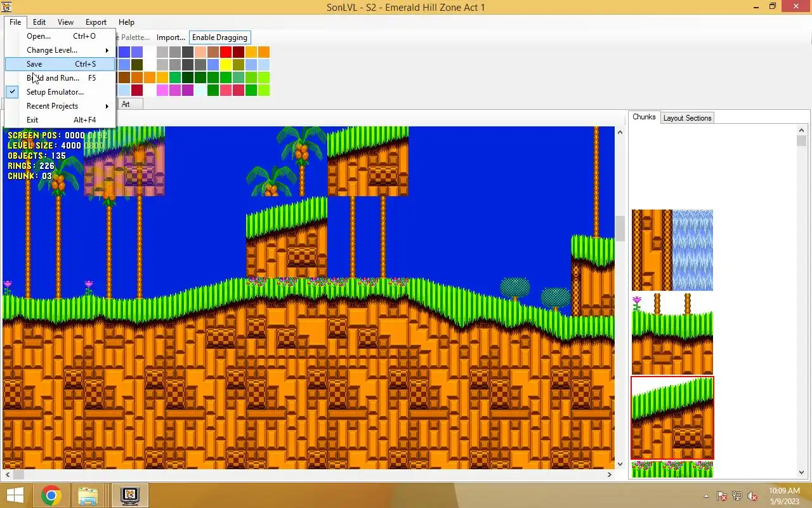Screen dimensions: 812x508
Task: Select the yellow palette swatch
Action: (226, 65)
